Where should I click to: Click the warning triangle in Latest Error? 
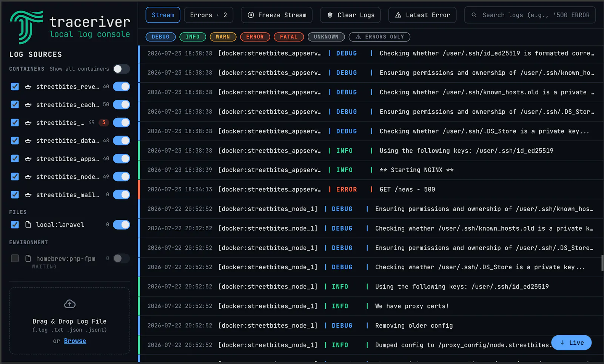(x=398, y=15)
